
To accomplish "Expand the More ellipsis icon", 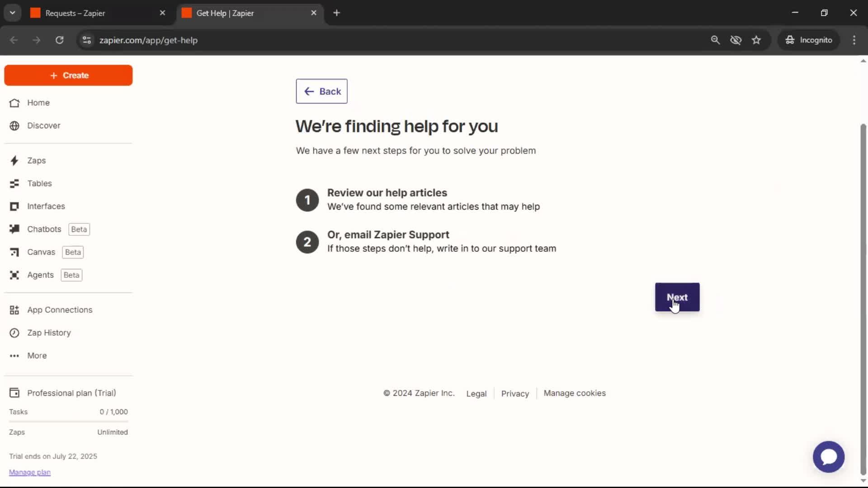I will (x=14, y=356).
